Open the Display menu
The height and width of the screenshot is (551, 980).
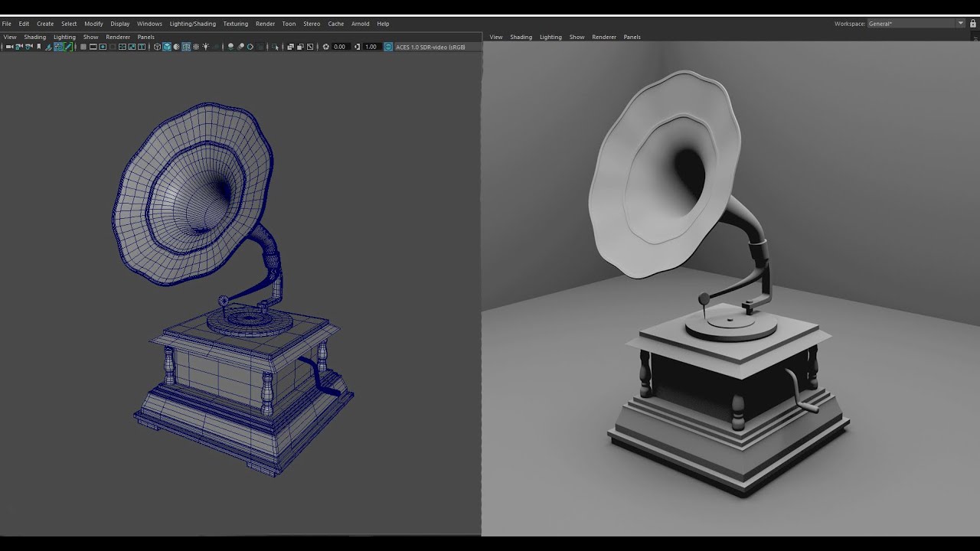click(x=120, y=24)
